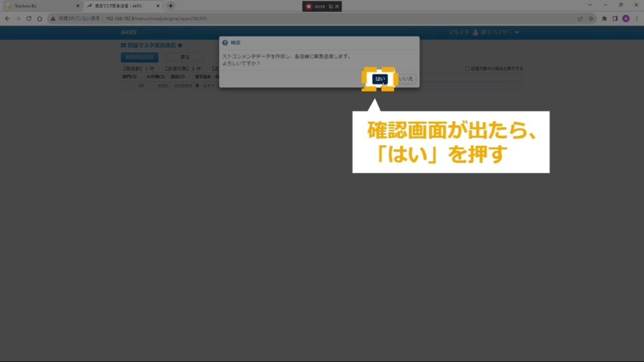Bookmark page with the star icon

591,19
